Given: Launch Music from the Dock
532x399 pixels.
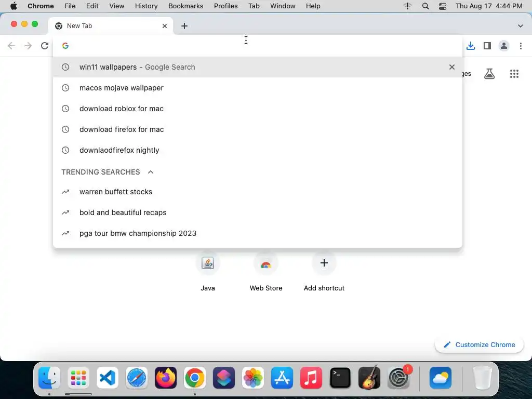Looking at the screenshot, I should 311,378.
